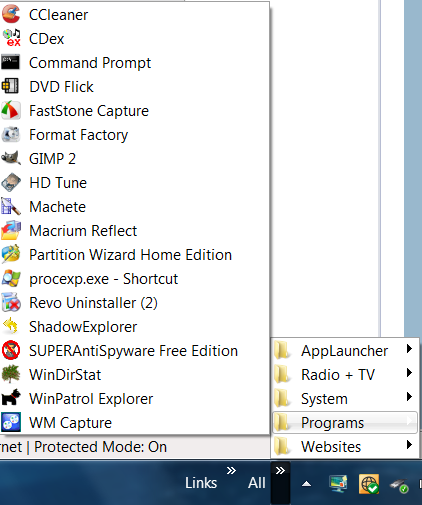Start GIMP 2 from the list
The image size is (422, 505).
(x=134, y=159)
